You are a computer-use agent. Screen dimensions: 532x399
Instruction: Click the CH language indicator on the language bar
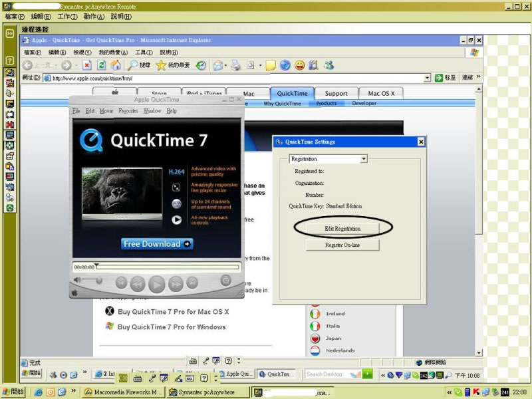[123, 378]
